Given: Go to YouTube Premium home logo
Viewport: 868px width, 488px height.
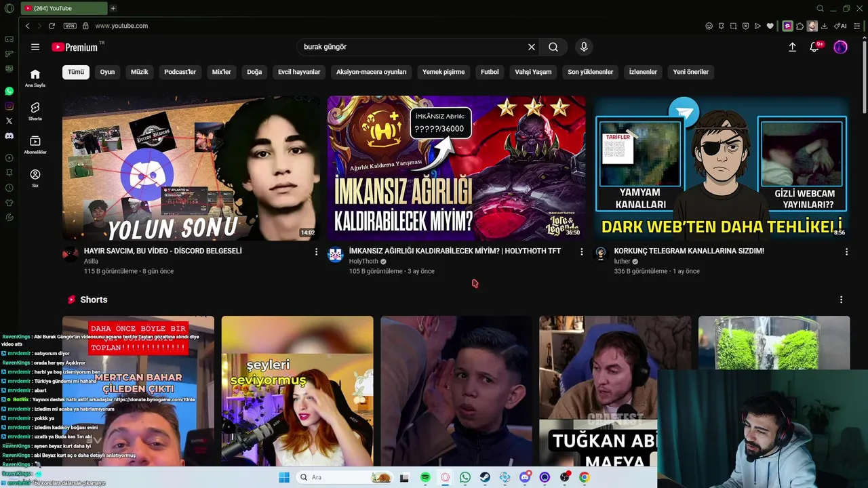Looking at the screenshot, I should pos(75,47).
